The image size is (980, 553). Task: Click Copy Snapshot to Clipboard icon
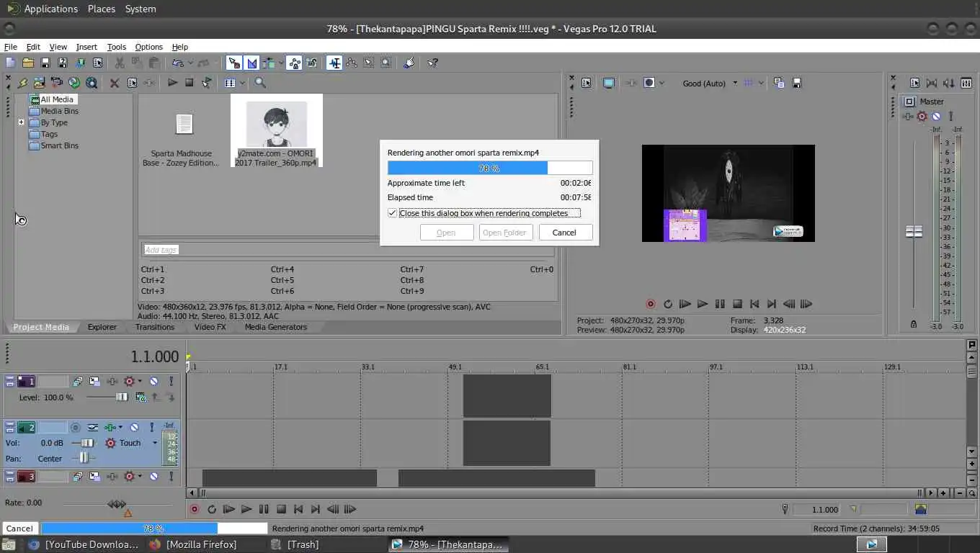tap(779, 83)
